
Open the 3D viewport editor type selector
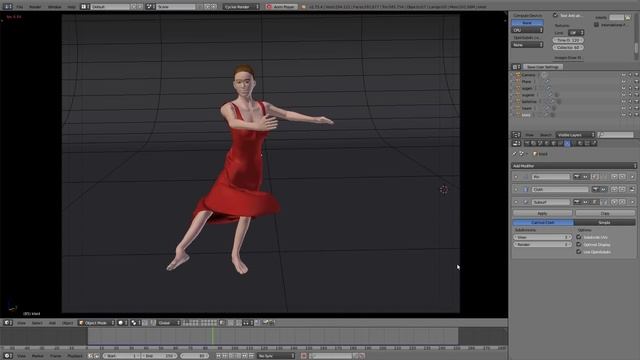pyautogui.click(x=8, y=323)
